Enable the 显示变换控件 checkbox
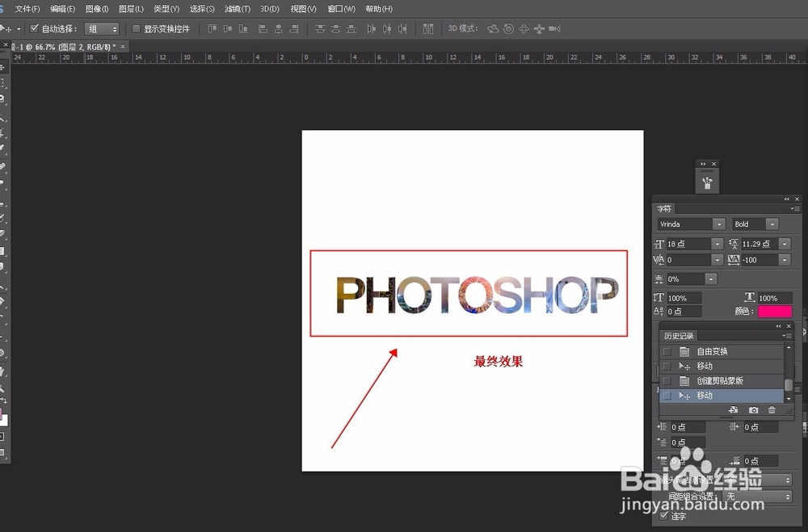 [136, 29]
